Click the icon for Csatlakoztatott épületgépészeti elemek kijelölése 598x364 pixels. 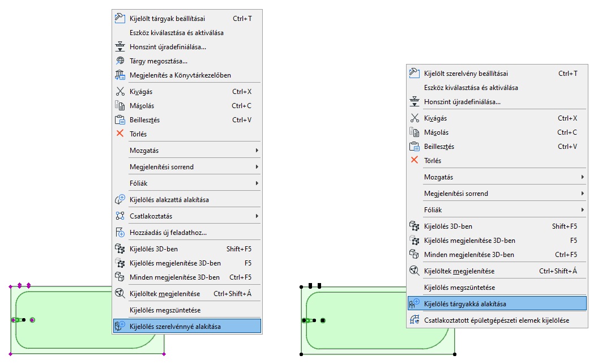[414, 320]
